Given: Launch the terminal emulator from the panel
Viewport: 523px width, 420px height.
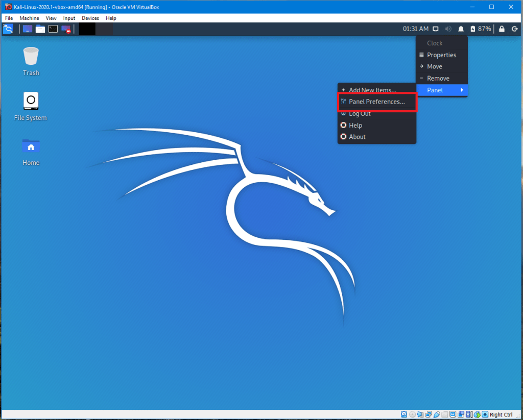Looking at the screenshot, I should pos(53,29).
